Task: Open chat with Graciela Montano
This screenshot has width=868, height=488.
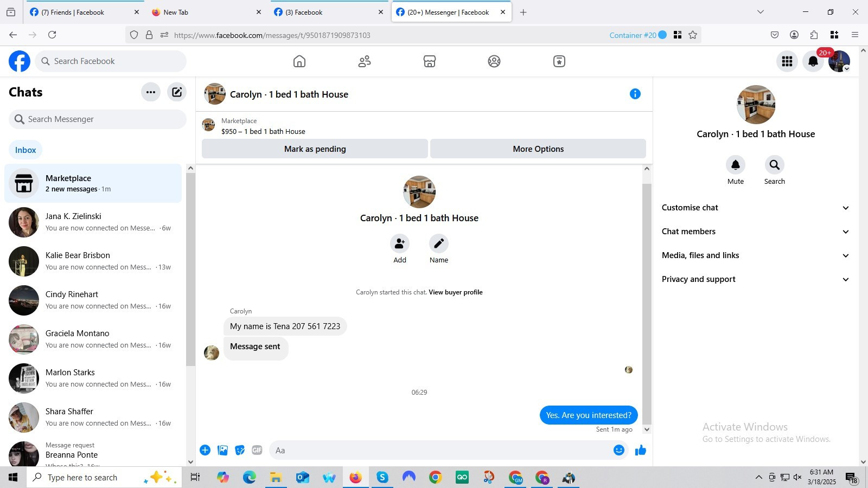Action: 93,339
